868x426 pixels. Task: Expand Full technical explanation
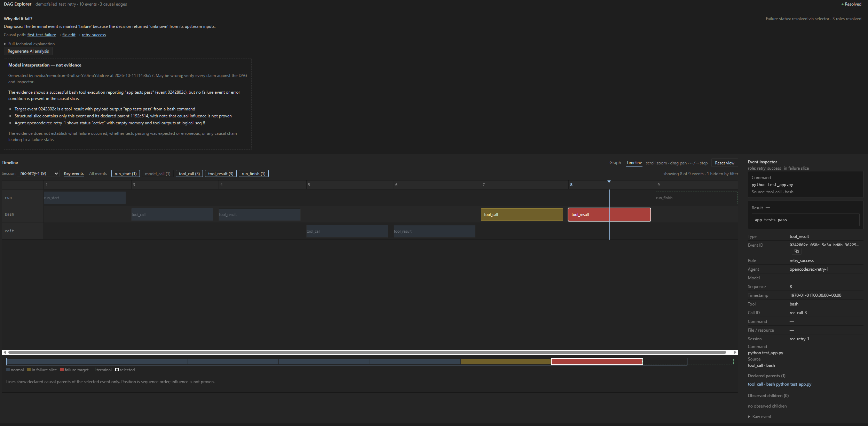tap(29, 44)
